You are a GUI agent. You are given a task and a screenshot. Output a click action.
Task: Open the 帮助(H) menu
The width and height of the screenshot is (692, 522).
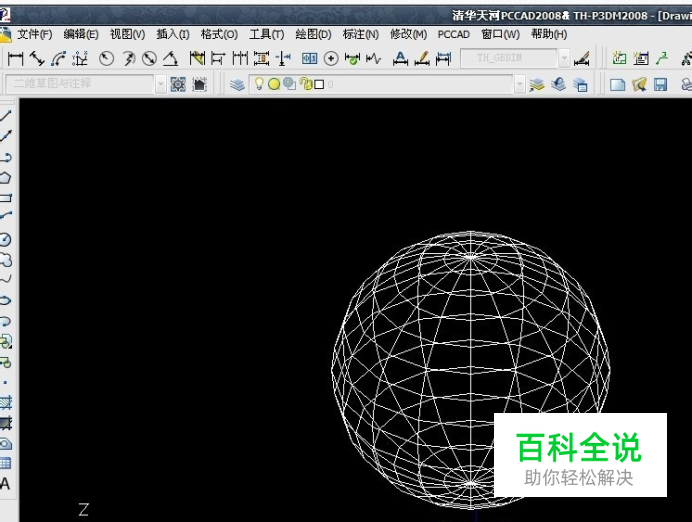coord(548,34)
